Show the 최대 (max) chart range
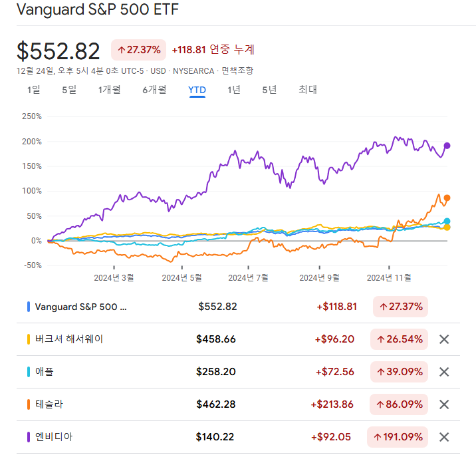The height and width of the screenshot is (459, 476). pyautogui.click(x=308, y=90)
